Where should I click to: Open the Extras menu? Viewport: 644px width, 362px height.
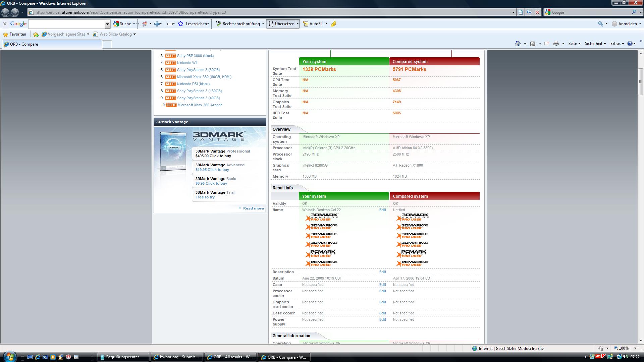point(617,44)
